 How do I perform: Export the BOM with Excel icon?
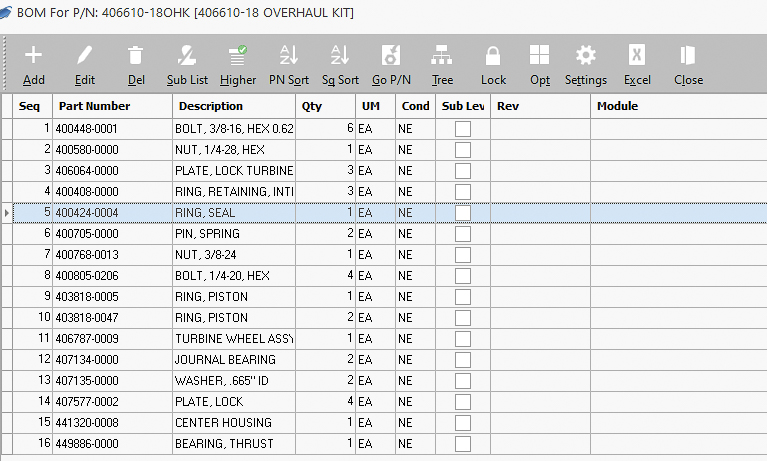click(637, 56)
